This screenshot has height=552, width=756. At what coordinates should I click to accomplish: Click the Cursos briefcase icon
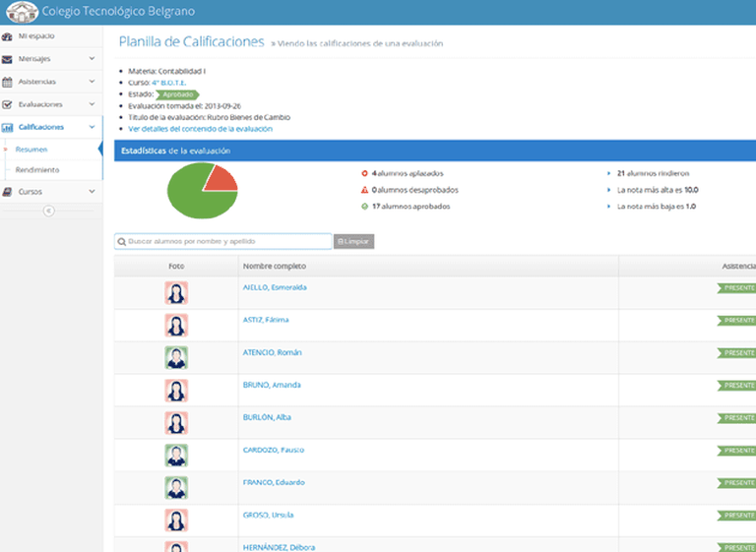[8, 191]
